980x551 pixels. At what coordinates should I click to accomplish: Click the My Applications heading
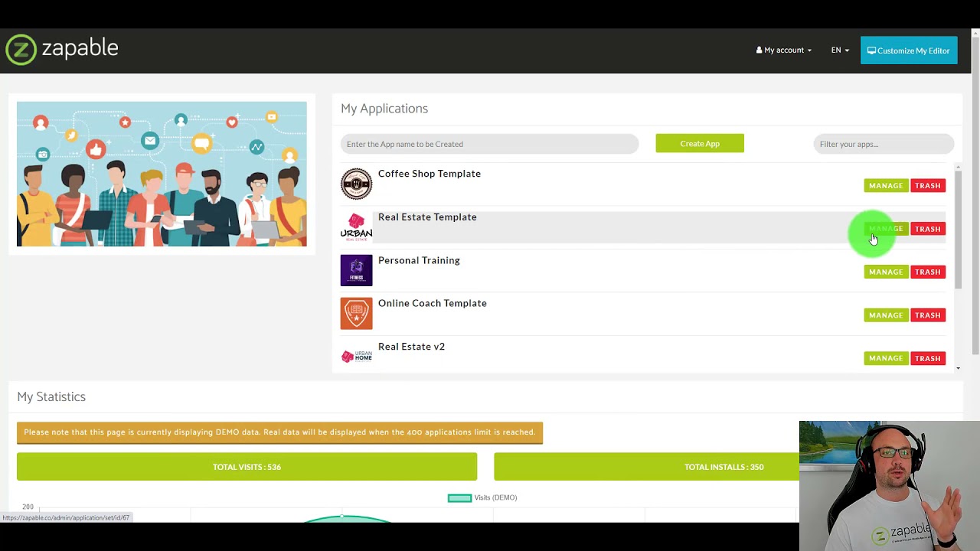coord(384,109)
